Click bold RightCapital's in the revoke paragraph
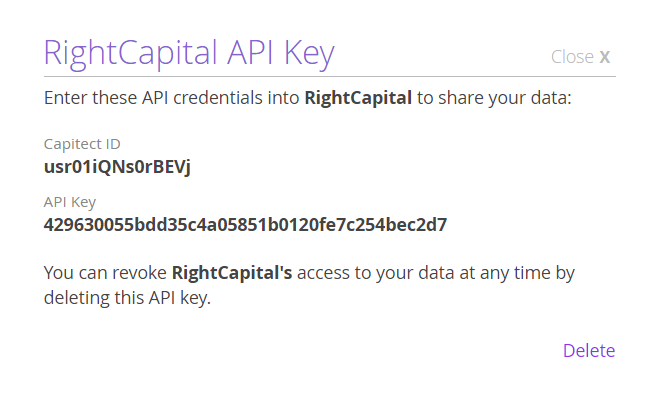 [232, 273]
